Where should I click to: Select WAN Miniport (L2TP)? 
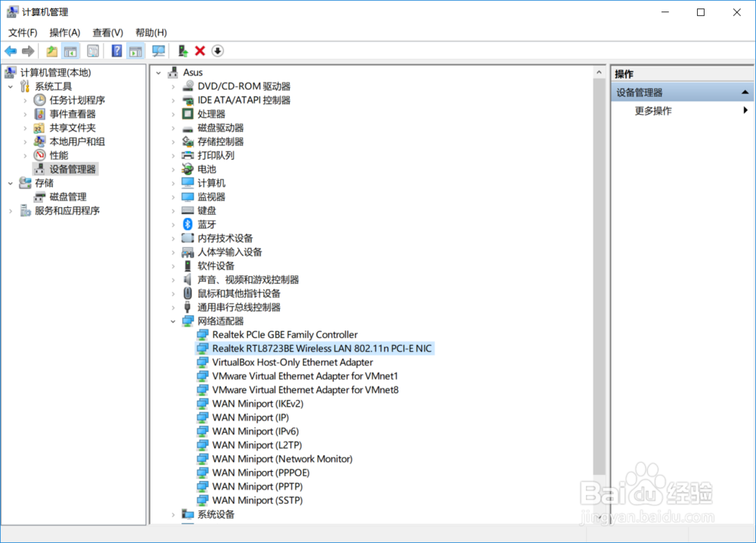(257, 445)
